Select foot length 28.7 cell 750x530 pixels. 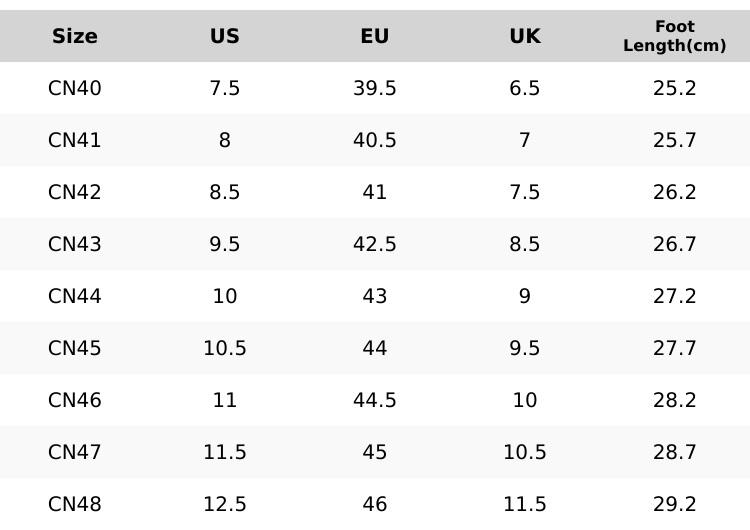coord(675,453)
